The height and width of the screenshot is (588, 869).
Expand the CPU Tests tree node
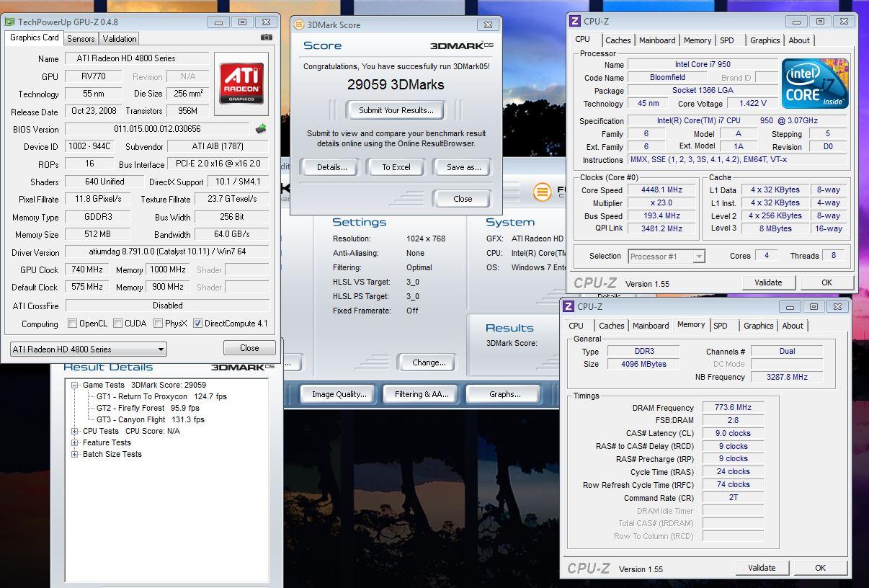point(75,431)
